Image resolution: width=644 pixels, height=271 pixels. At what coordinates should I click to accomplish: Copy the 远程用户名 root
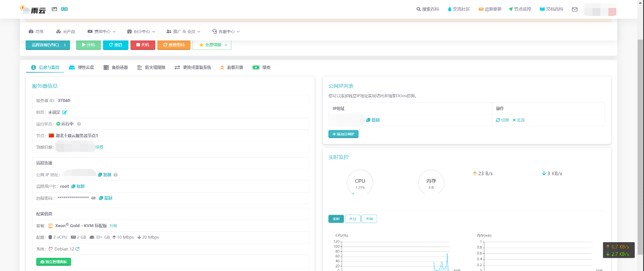pos(78,186)
